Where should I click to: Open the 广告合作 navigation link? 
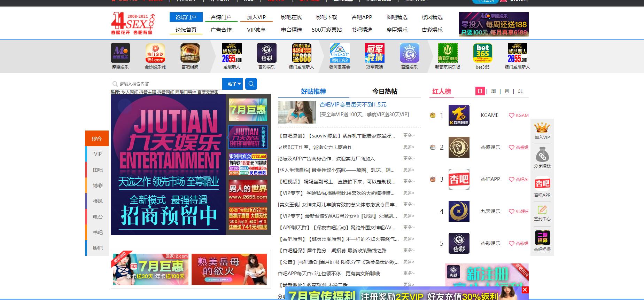pyautogui.click(x=221, y=30)
